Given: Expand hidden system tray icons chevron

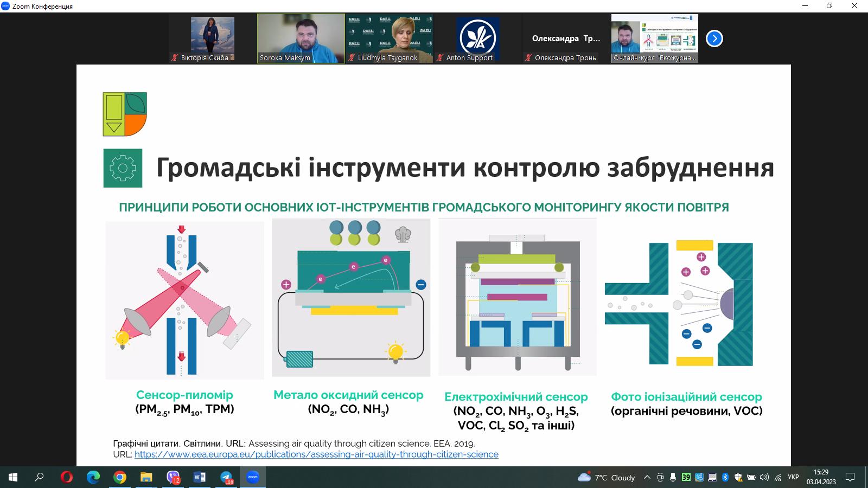Looking at the screenshot, I should click(647, 478).
